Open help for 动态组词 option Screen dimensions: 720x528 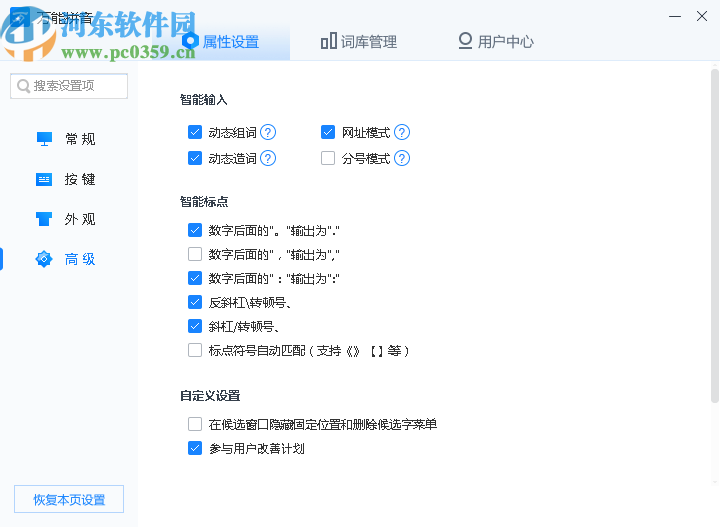(x=268, y=132)
